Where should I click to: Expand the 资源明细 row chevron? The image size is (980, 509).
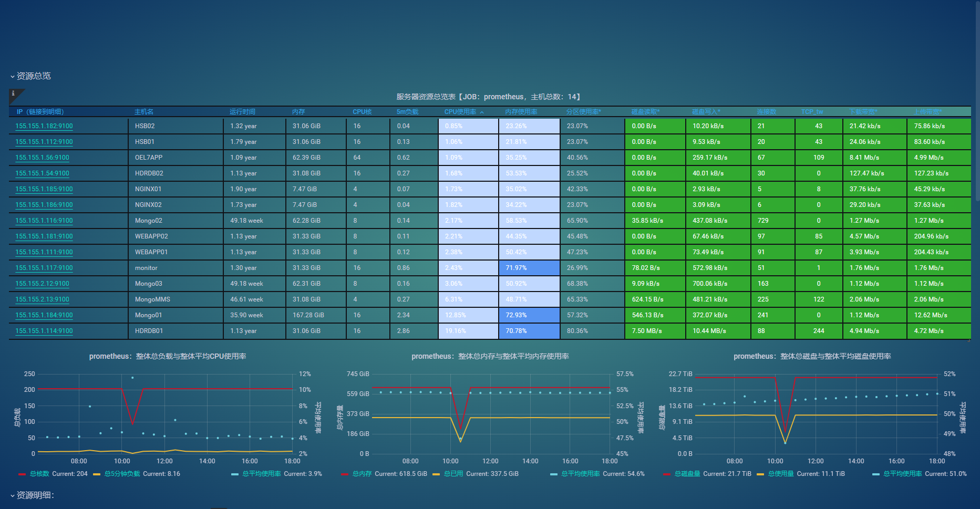(x=13, y=495)
